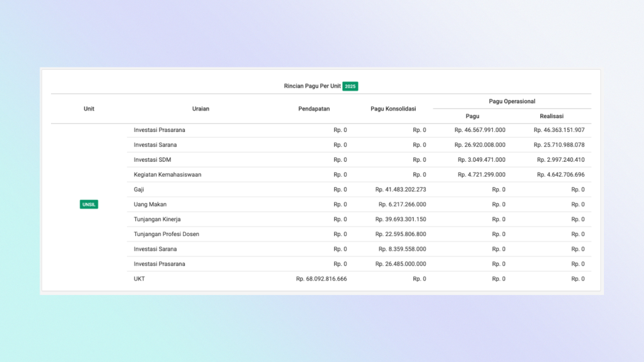The width and height of the screenshot is (644, 362).
Task: Select the Kegiatan Kemahasiswaan row label
Action: coord(167,174)
